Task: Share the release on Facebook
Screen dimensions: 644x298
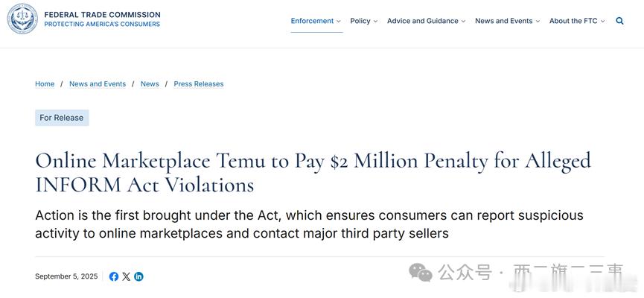Action: coord(114,276)
